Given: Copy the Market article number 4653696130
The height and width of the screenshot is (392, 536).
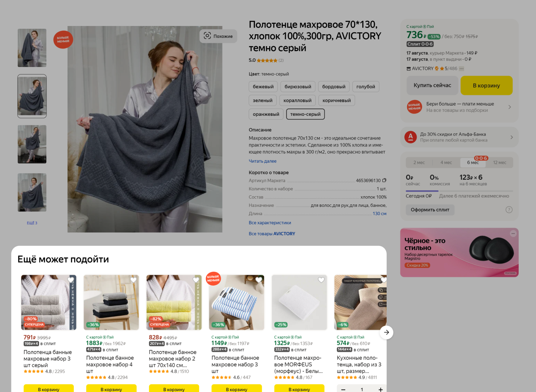Looking at the screenshot, I should coord(384,180).
